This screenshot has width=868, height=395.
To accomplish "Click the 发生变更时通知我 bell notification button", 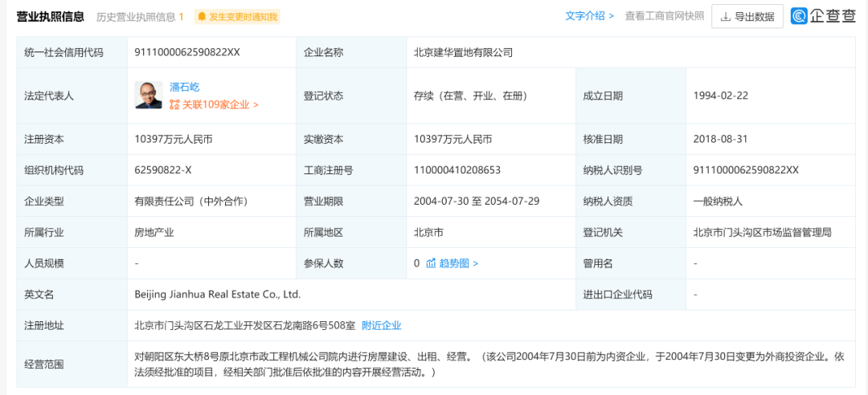I will (237, 17).
